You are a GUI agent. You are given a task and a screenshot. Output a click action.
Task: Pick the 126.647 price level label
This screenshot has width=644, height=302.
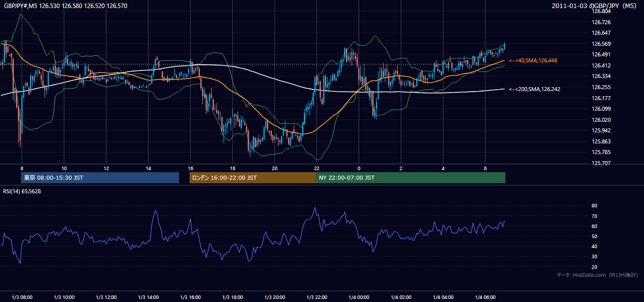click(601, 33)
